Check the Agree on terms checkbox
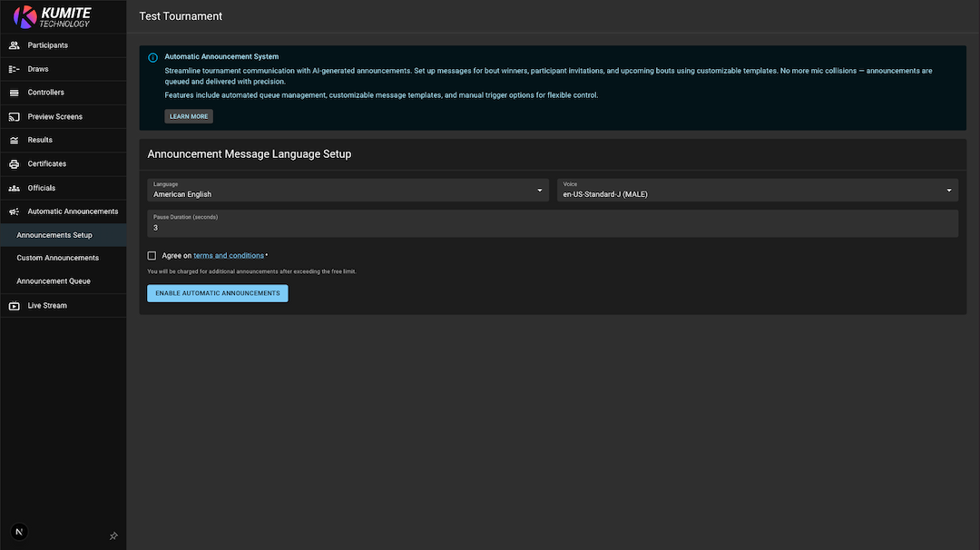Screen dimensions: 980x550 [x=152, y=256]
